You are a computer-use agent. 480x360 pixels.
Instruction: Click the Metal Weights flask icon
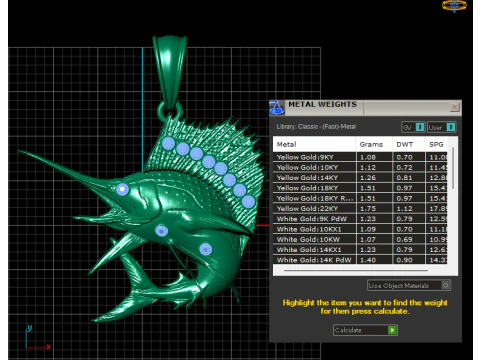[277, 107]
